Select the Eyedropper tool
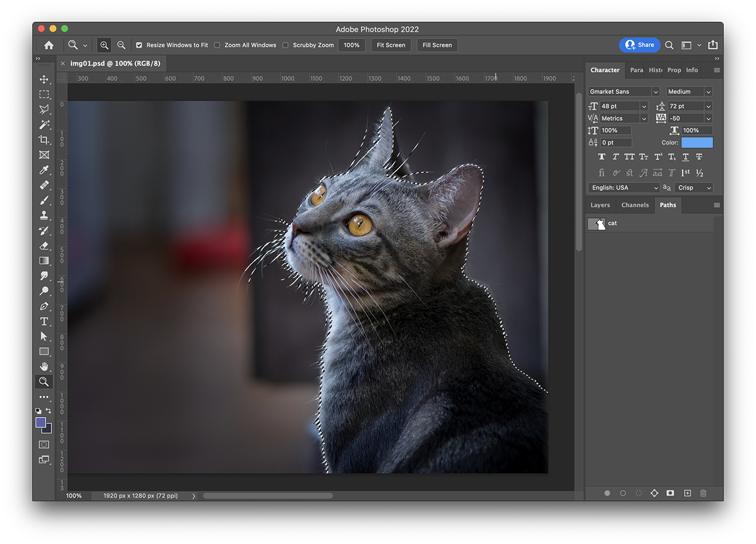The height and width of the screenshot is (544, 756). point(44,170)
